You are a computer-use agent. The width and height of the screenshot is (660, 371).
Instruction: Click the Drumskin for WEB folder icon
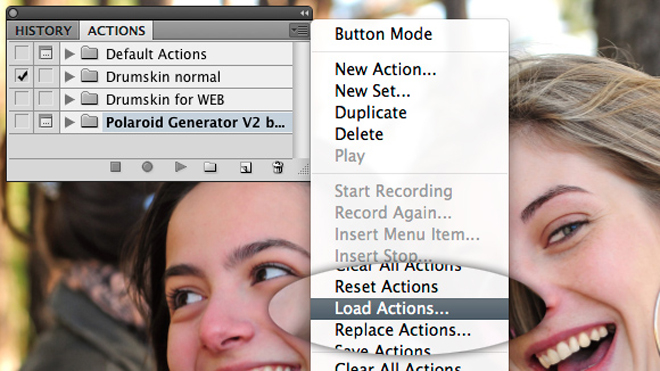point(89,99)
